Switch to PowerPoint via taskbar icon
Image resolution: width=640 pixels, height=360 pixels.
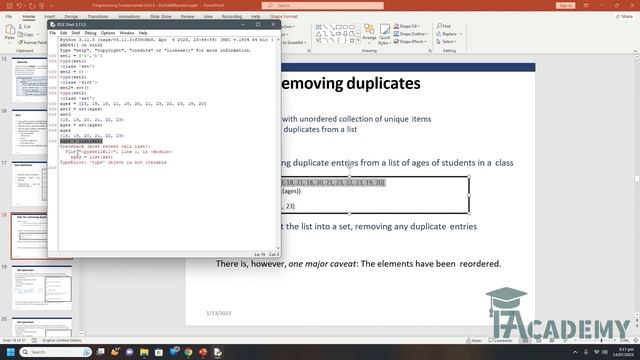tap(203, 352)
